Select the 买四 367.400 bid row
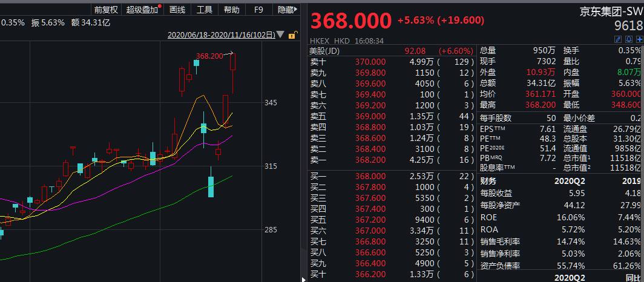 pos(392,209)
